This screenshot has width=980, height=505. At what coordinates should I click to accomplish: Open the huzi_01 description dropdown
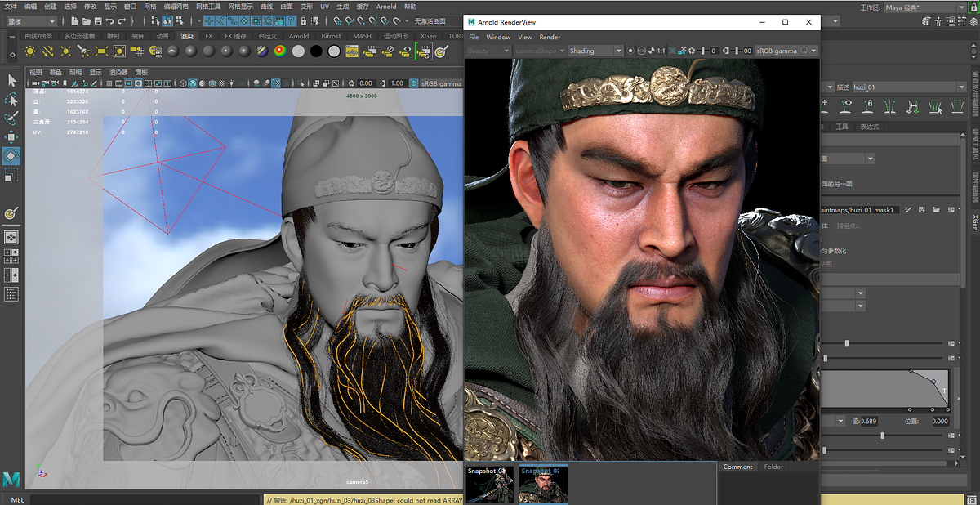pyautogui.click(x=908, y=87)
